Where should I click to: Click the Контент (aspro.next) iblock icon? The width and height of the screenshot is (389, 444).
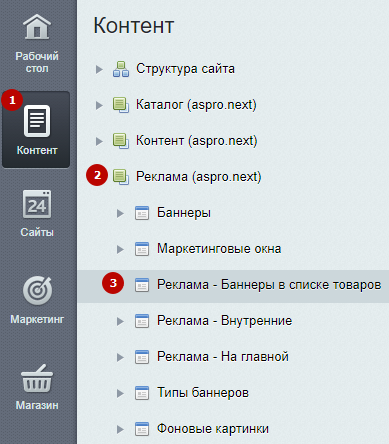121,141
